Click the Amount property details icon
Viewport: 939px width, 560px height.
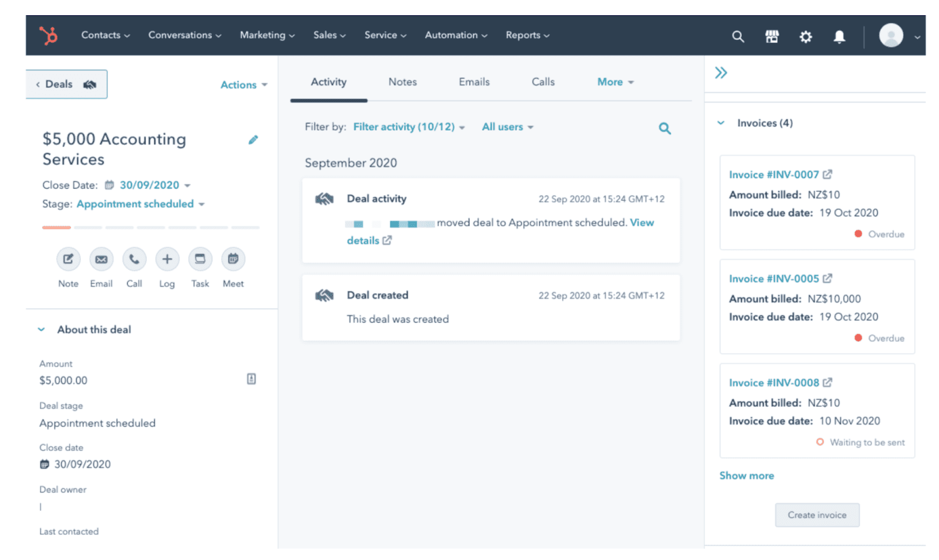[251, 379]
